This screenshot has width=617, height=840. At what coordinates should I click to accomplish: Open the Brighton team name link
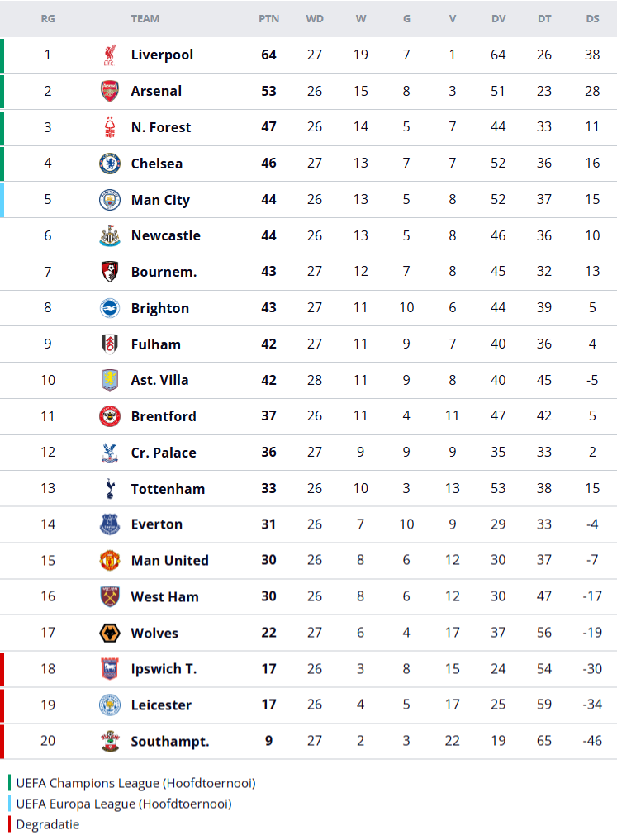coord(159,308)
